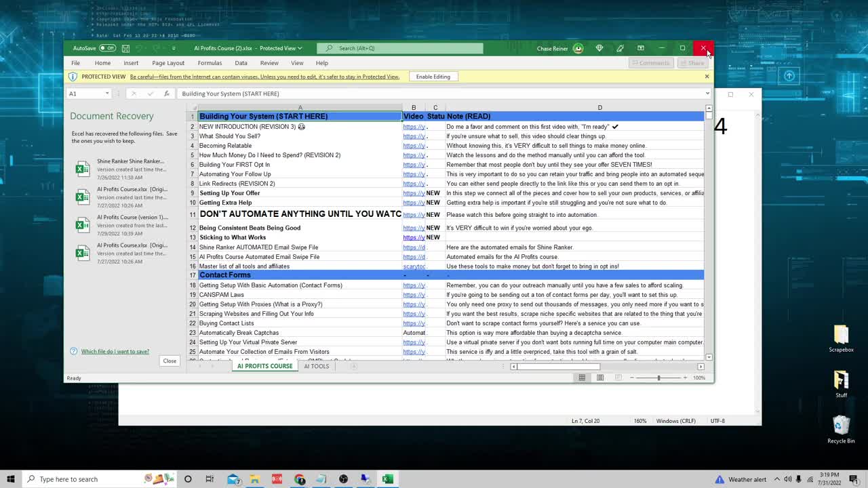Open the View tab
868x488 pixels.
pyautogui.click(x=297, y=63)
